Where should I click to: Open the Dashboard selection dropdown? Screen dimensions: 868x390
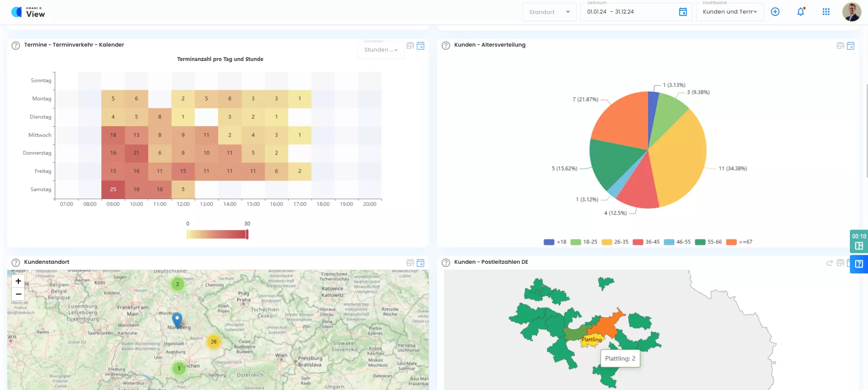point(730,12)
